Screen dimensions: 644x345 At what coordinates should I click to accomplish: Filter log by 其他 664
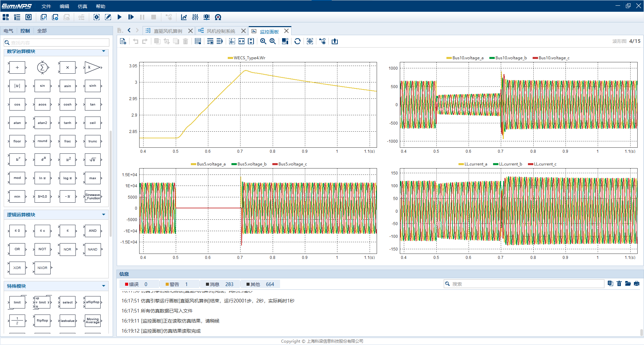pyautogui.click(x=260, y=284)
